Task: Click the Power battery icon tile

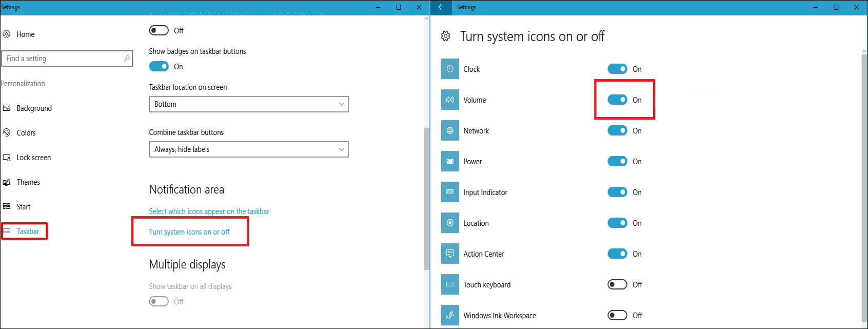Action: (450, 161)
